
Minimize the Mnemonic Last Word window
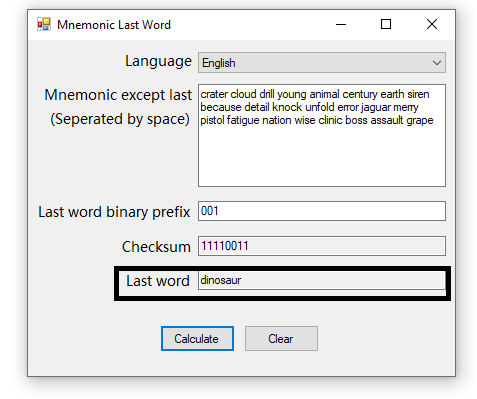(x=341, y=24)
